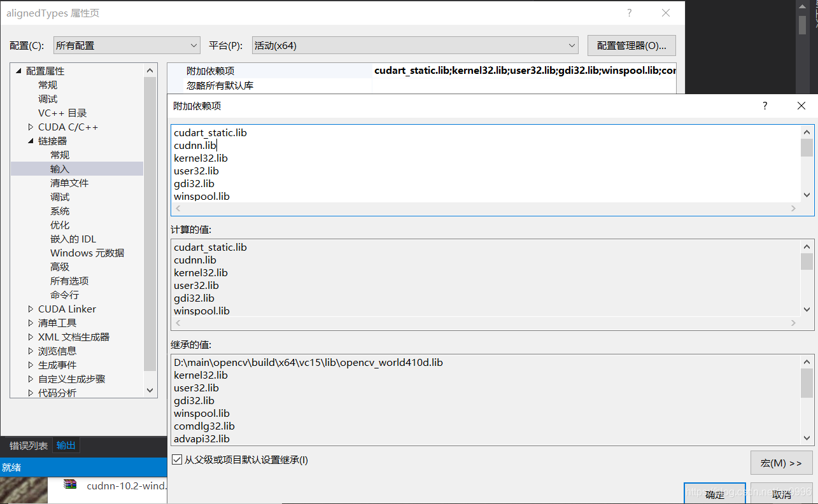Confirm with the 确定 button

click(715, 494)
